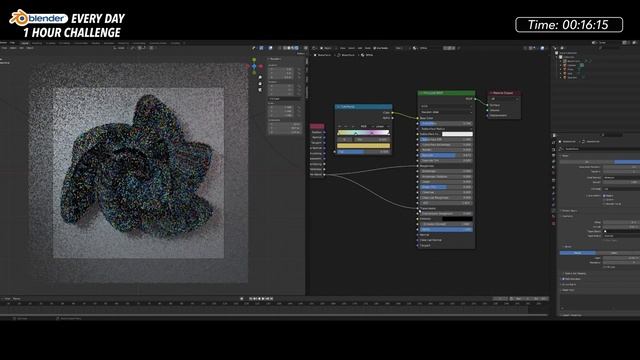Collapse the Bevel panel
The width and height of the screenshot is (640, 360).
(x=567, y=247)
